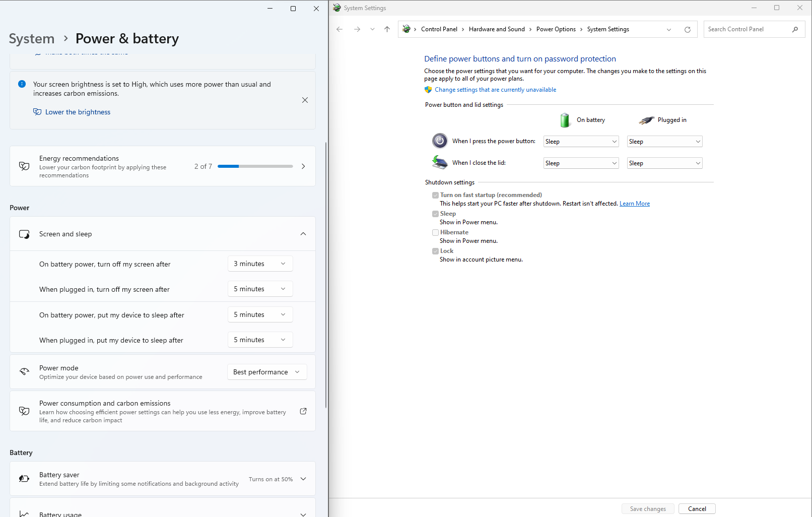Screen dimensions: 812x517
Task: Click the Save changes button
Action: pyautogui.click(x=648, y=508)
